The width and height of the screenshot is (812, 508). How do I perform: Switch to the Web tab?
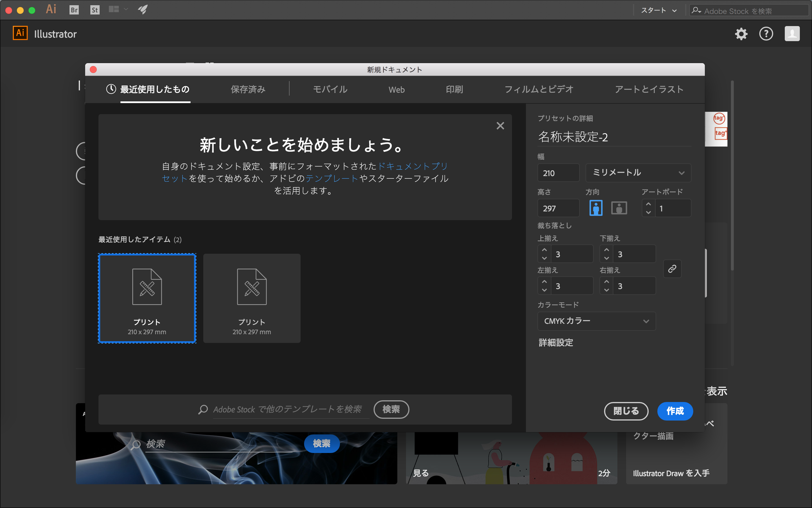click(396, 90)
